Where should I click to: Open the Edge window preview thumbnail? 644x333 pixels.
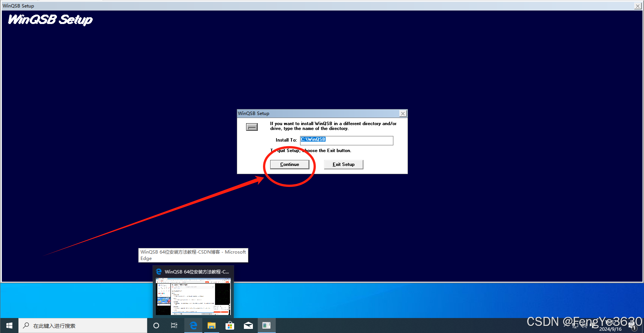[x=193, y=297]
